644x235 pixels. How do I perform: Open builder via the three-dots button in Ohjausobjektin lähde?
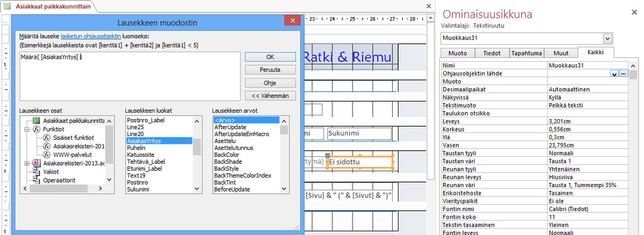624,74
